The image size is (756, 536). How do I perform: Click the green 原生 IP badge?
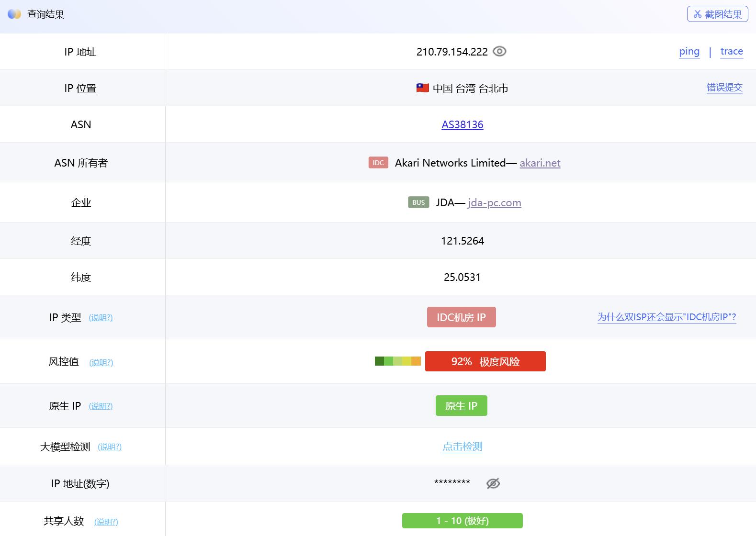point(461,406)
